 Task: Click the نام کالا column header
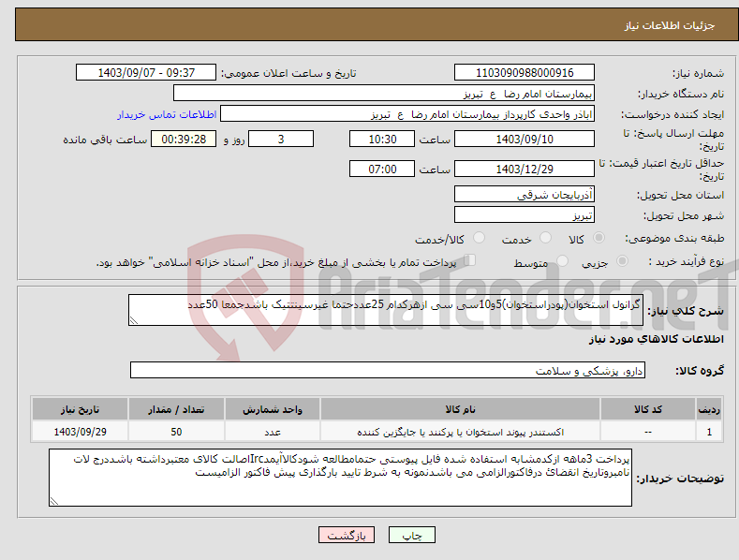pyautogui.click(x=460, y=409)
